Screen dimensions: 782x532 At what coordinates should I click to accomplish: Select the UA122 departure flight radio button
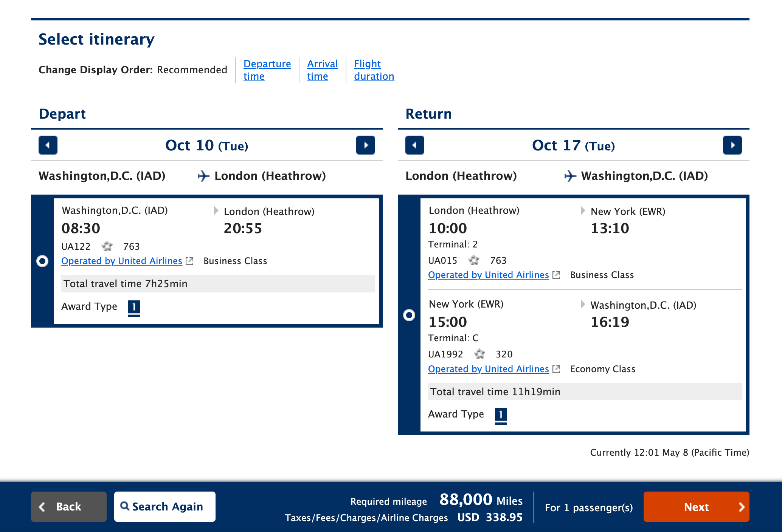coord(42,261)
